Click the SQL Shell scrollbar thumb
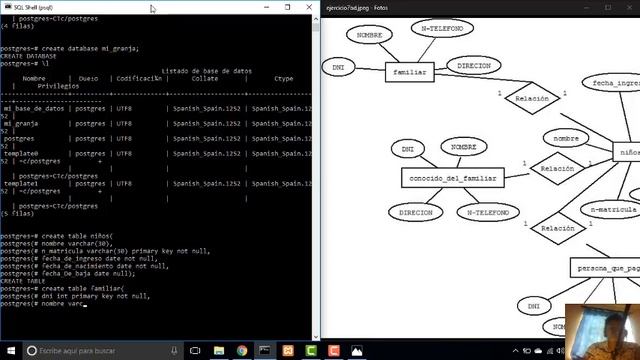 coord(316,27)
